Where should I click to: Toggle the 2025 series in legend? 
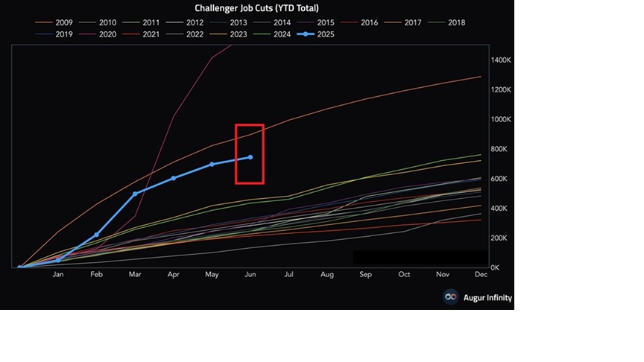click(x=322, y=34)
